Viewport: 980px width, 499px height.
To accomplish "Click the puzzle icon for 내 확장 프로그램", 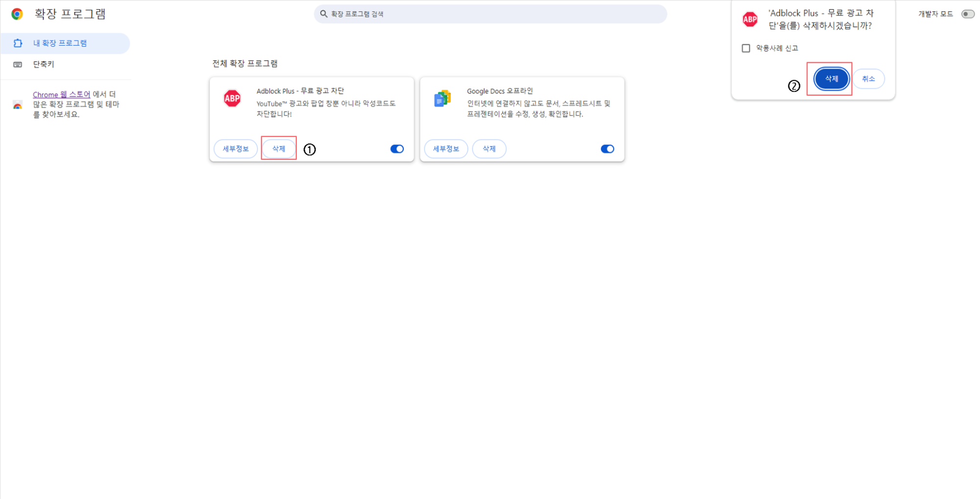I will (x=18, y=44).
